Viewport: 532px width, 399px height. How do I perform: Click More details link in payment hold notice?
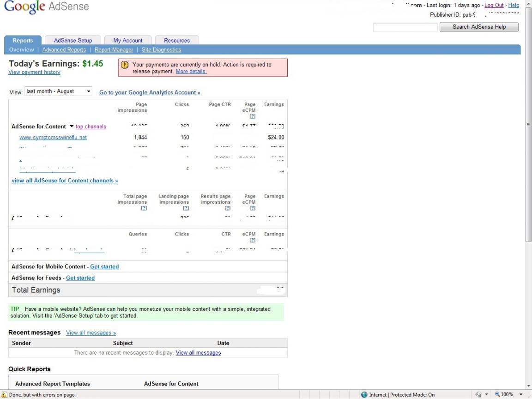191,72
